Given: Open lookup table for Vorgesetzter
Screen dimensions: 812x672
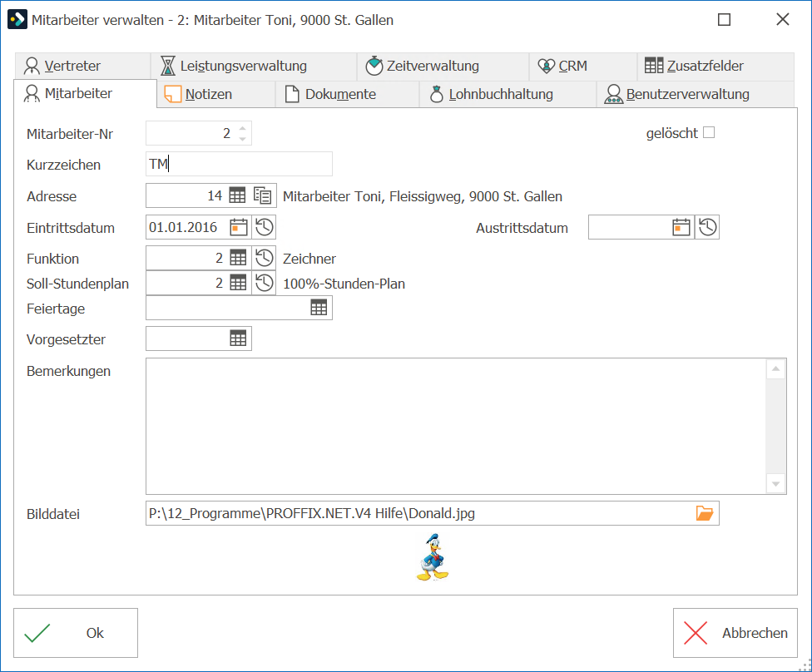Looking at the screenshot, I should (x=238, y=338).
